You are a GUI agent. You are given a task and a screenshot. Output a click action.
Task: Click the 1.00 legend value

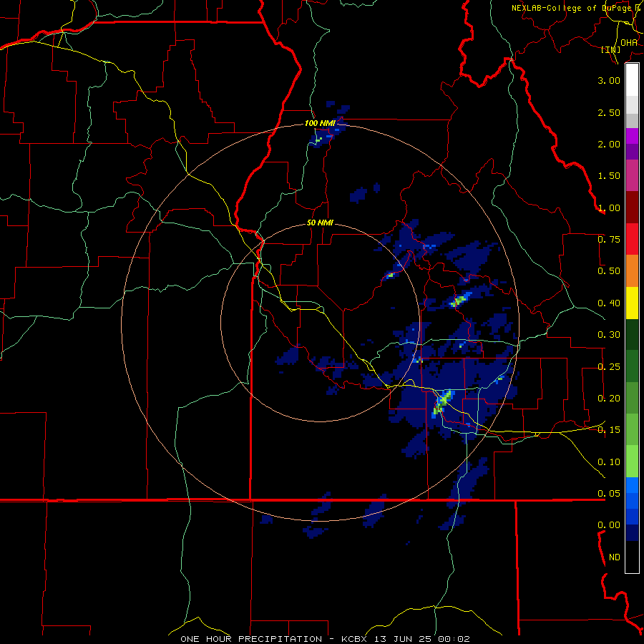(x=609, y=208)
